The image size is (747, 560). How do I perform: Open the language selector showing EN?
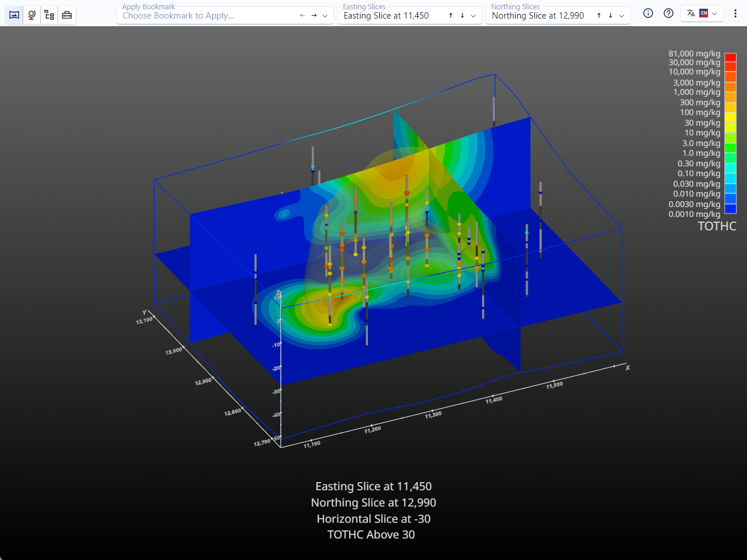(x=702, y=13)
